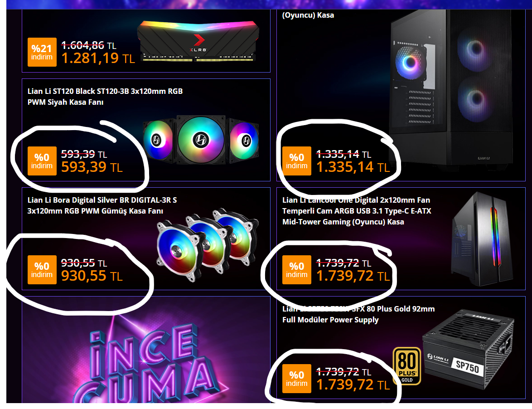Click the %0 indirim badge beside 930,55 TL
Image resolution: width=532 pixels, height=409 pixels.
pyautogui.click(x=42, y=269)
